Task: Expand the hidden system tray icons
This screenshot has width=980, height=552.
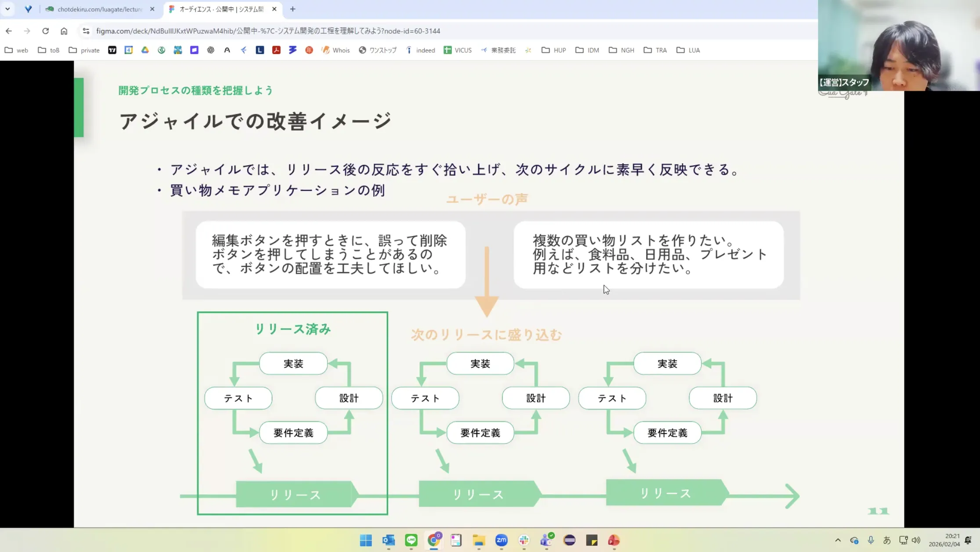Action: [x=838, y=540]
